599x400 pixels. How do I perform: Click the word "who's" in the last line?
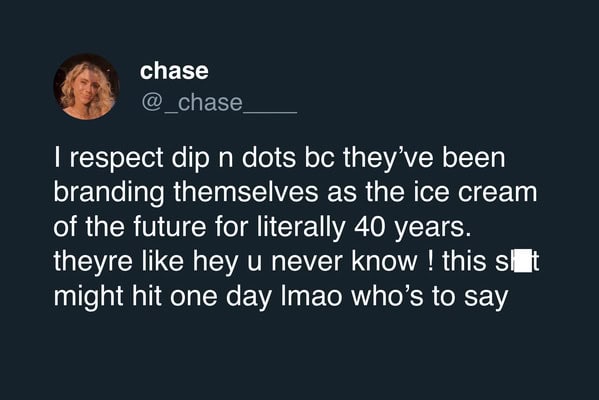(387, 296)
